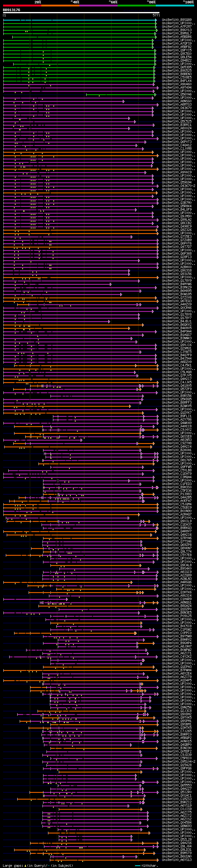The image size is (197, 868).
Task: Select hit label UniRef100_Q4T7D7
Action: [177, 247]
